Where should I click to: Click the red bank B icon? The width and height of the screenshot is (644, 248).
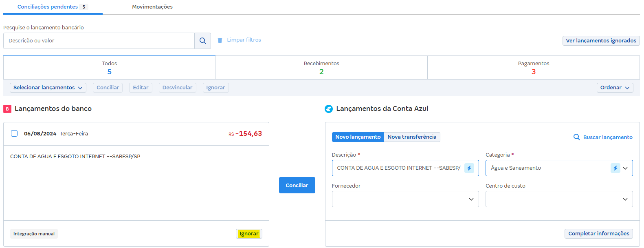7,109
